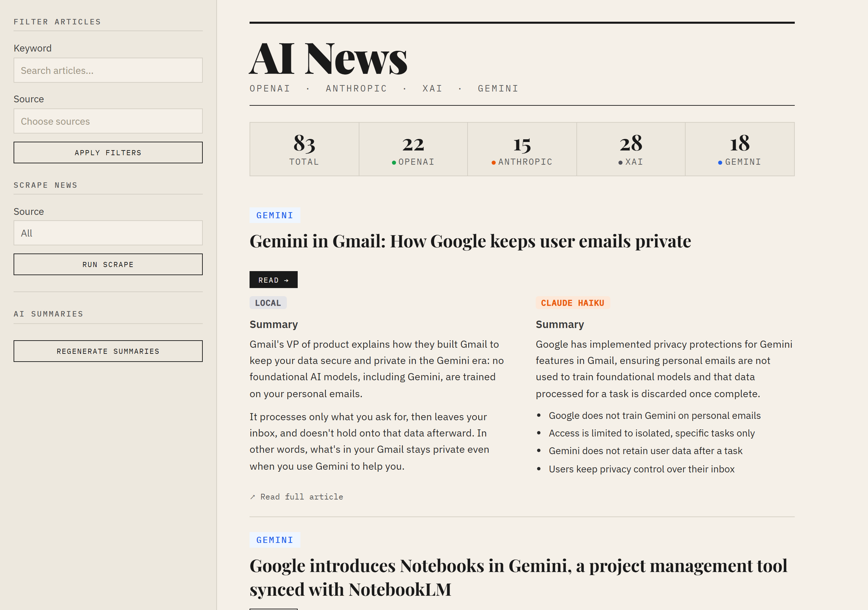Click bullet 'Google does not train Gemini on personal emails'
Viewport: 868px width, 610px height.
point(654,415)
